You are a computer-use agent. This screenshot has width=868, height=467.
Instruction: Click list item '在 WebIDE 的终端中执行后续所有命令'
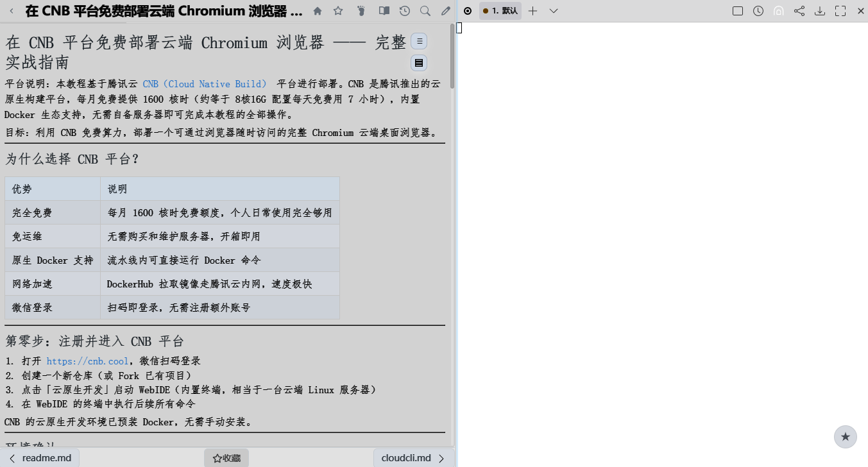pos(108,404)
